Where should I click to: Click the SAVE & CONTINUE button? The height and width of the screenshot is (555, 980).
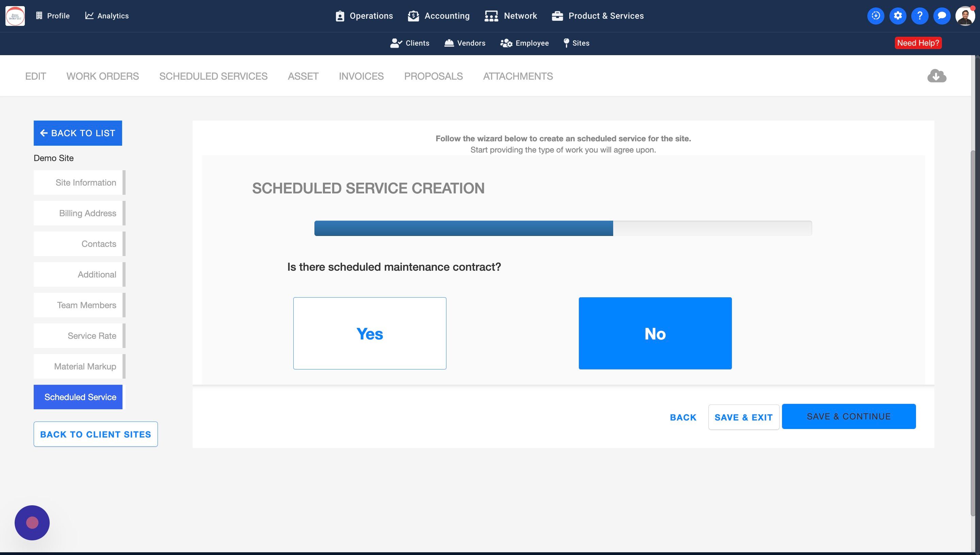point(848,416)
